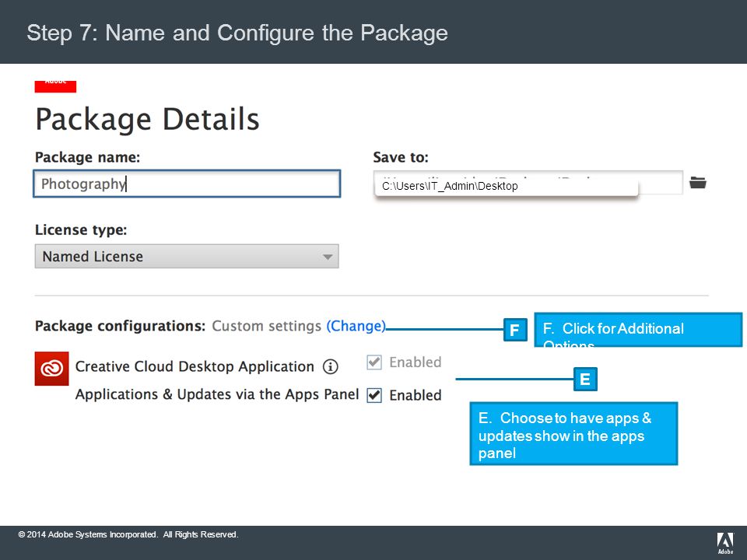The height and width of the screenshot is (560, 747).
Task: Click the info icon beside Creative Cloud Desktop Application
Action: click(x=330, y=366)
